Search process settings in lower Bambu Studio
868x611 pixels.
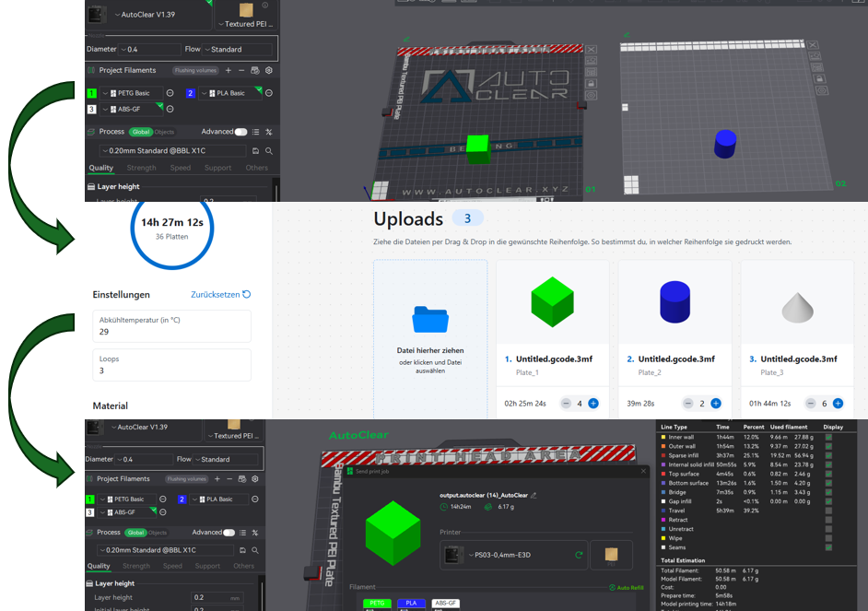coord(255,550)
